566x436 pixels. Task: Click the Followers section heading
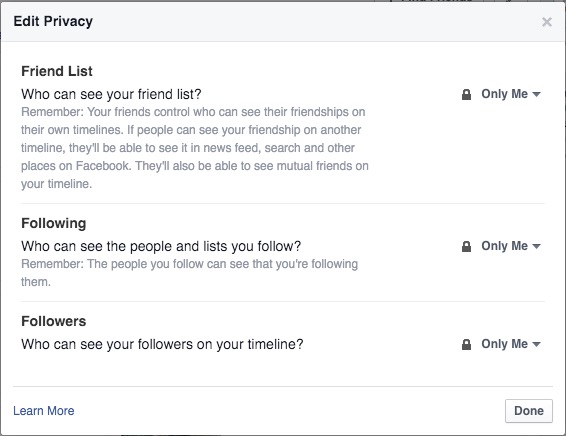(x=53, y=321)
